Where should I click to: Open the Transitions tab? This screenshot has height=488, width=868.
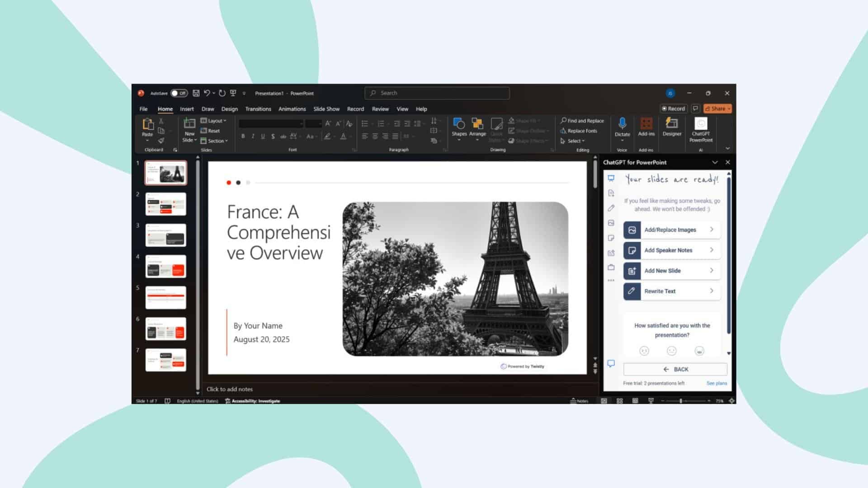(258, 109)
